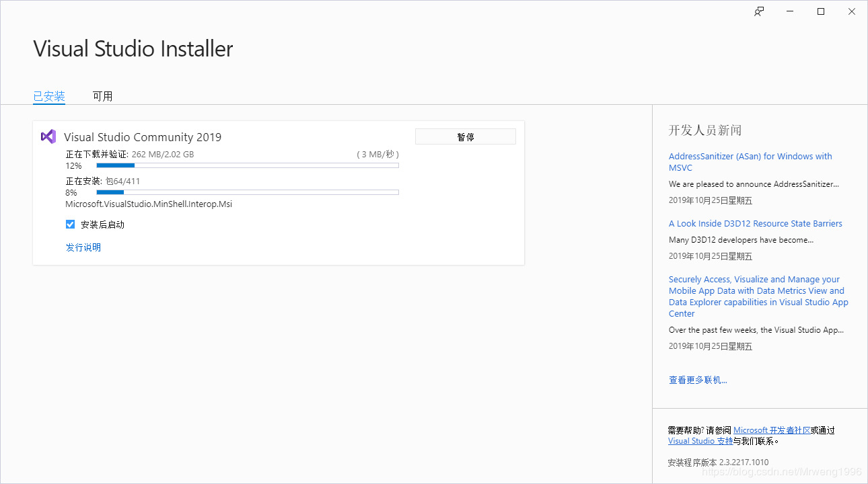Click the ( 3 MB/秒 ) speed text
The image size is (868, 484).
(x=377, y=154)
